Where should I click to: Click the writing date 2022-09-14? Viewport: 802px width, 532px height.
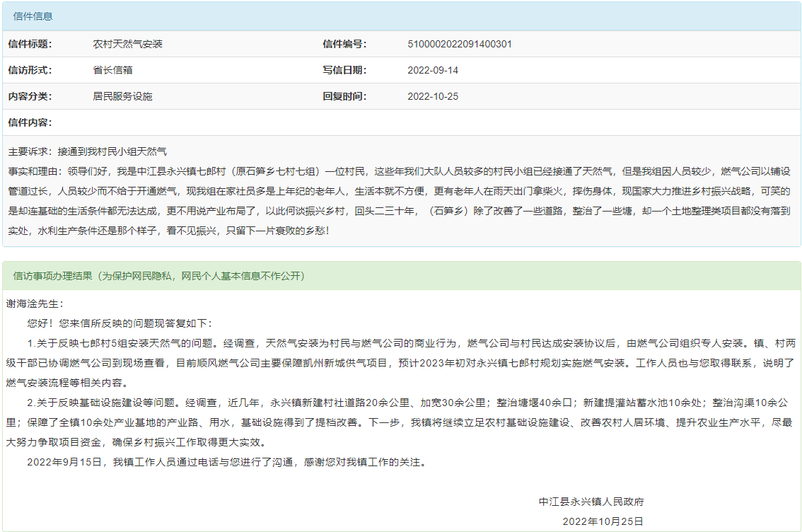tap(433, 70)
